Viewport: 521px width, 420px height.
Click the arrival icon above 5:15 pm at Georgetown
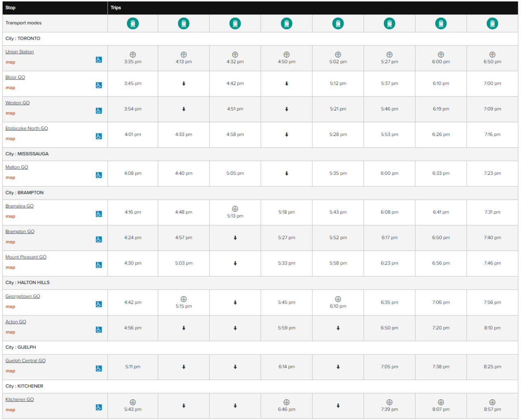[x=184, y=299]
